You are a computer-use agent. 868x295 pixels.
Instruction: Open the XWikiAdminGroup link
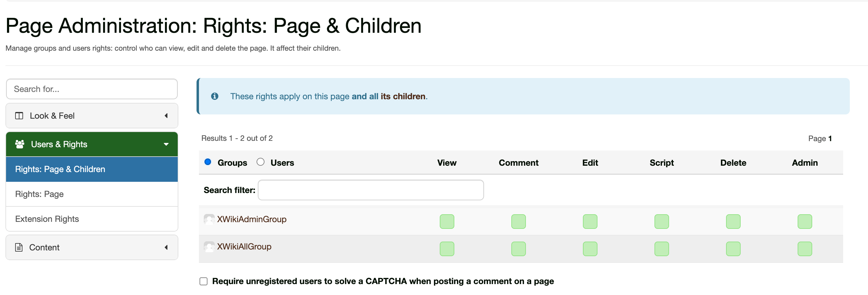click(x=252, y=219)
